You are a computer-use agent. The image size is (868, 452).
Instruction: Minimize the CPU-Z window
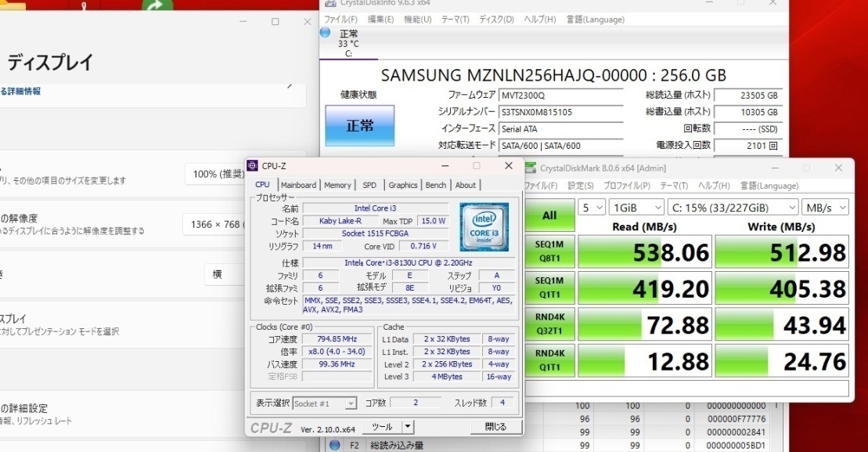point(445,165)
